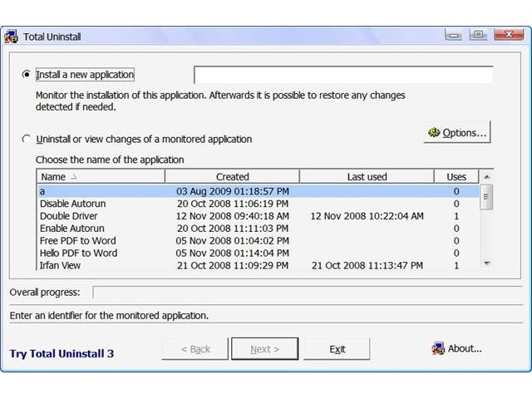Screen dimensions: 532x399
Task: Click the Total Uninstall title bar icon
Action: (x=12, y=37)
